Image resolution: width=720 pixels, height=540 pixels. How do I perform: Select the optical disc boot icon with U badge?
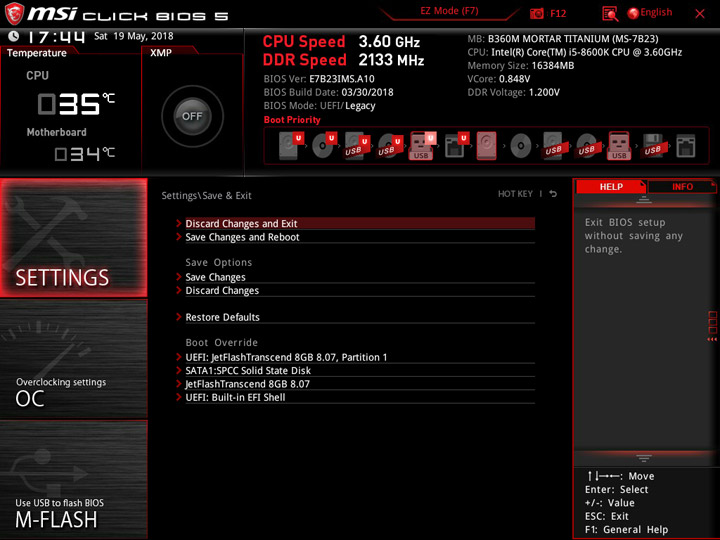click(324, 145)
